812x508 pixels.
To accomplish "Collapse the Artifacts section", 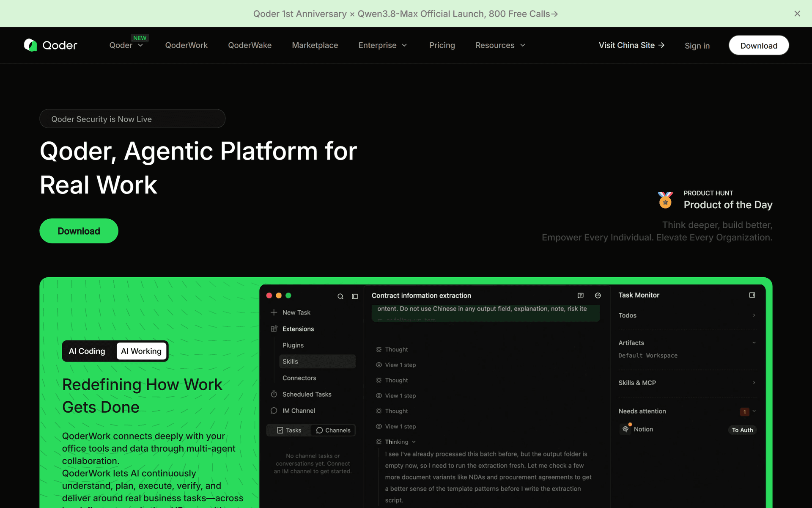I will pos(754,343).
